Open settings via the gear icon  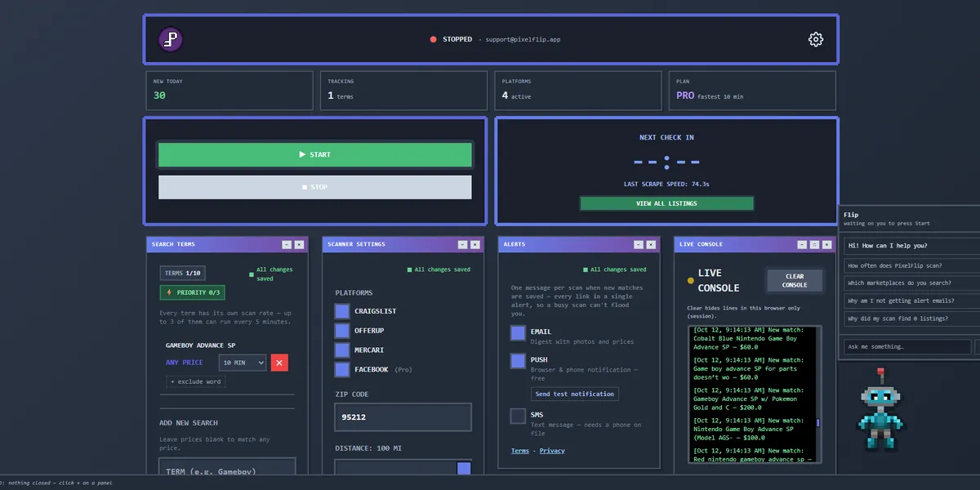815,39
